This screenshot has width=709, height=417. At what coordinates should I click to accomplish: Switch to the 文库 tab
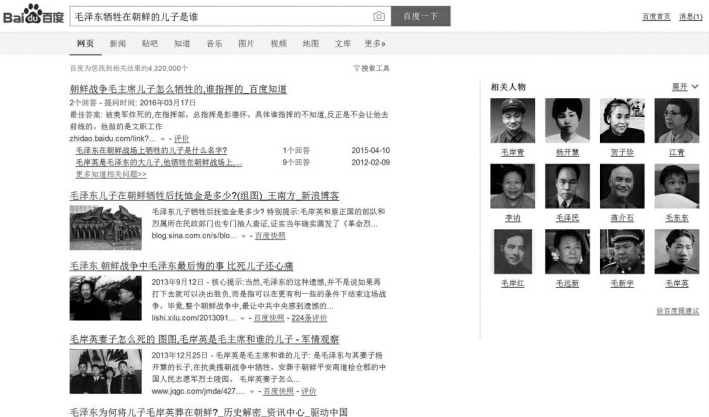343,43
